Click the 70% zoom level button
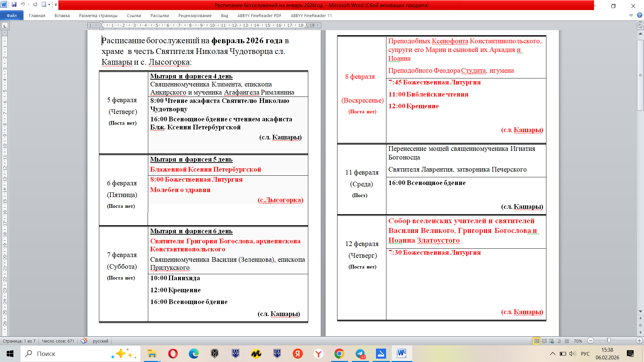This screenshot has width=644, height=362. pyautogui.click(x=578, y=341)
